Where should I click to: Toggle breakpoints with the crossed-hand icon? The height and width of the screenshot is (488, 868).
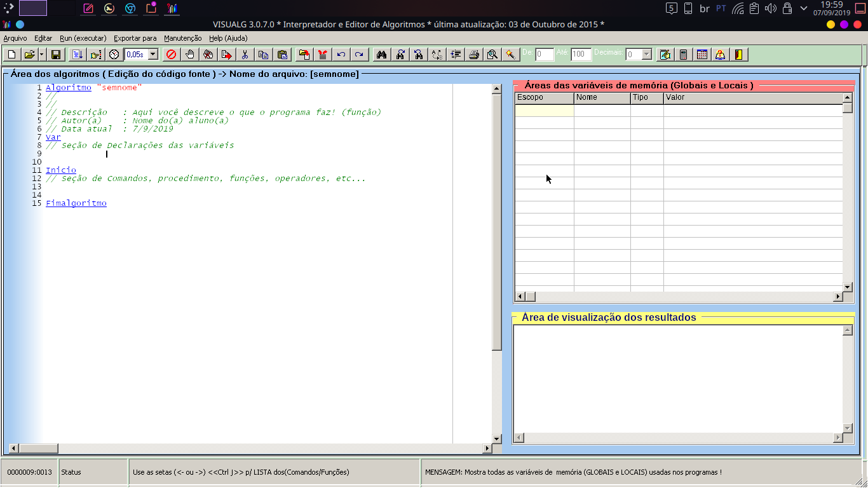click(x=208, y=55)
